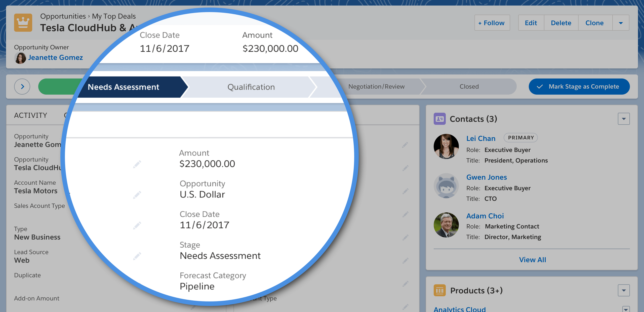The image size is (644, 312).
Task: Click View All contacts
Action: 533,260
